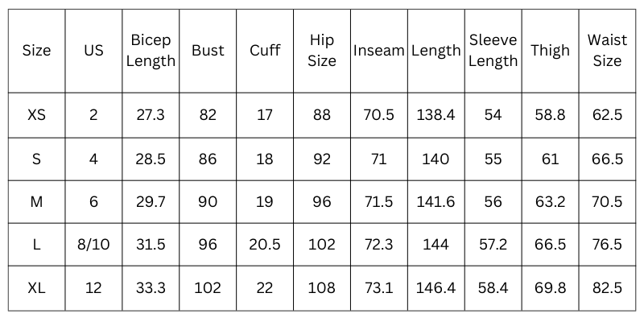Click the XS size row label

(x=36, y=115)
